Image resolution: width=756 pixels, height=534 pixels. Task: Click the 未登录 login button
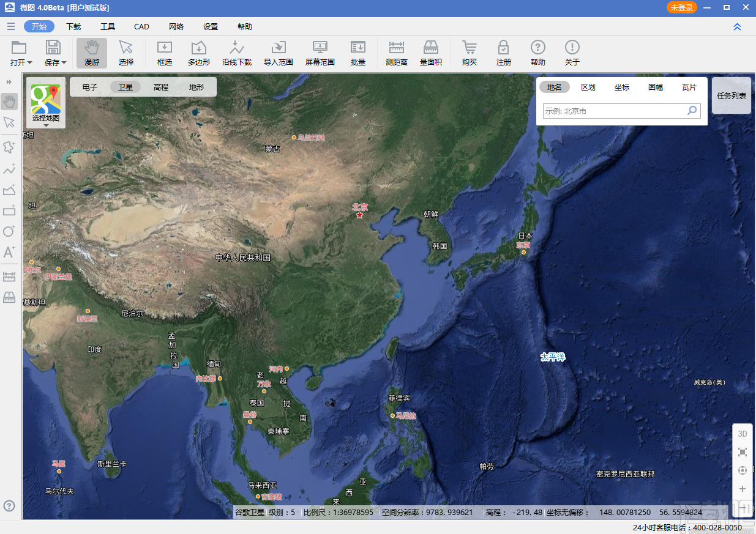pyautogui.click(x=682, y=7)
